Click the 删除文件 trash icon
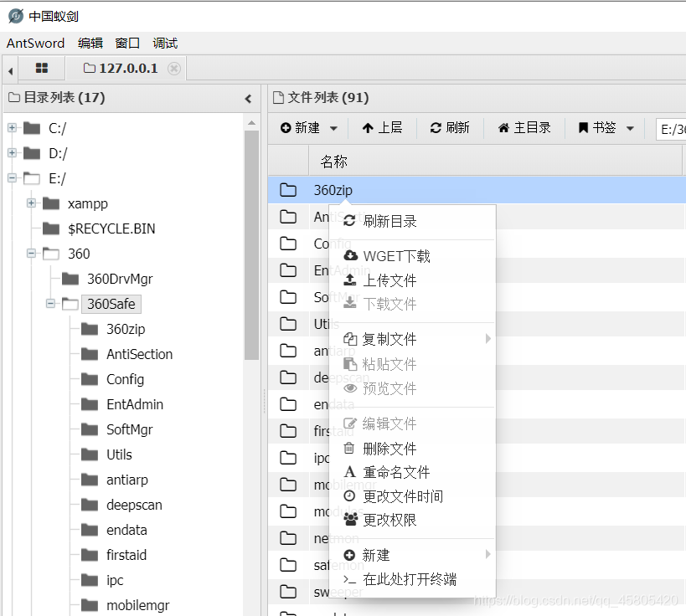686x616 pixels. point(351,448)
